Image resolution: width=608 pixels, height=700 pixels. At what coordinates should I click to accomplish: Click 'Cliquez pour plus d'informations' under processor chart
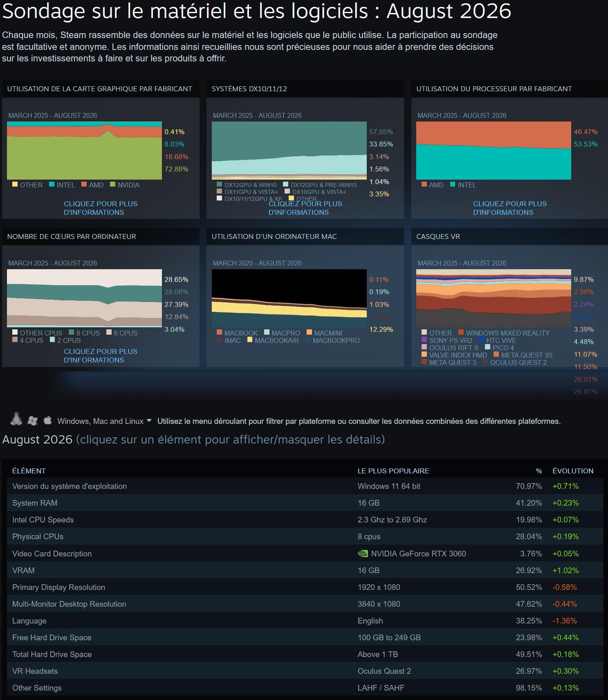[x=510, y=208]
